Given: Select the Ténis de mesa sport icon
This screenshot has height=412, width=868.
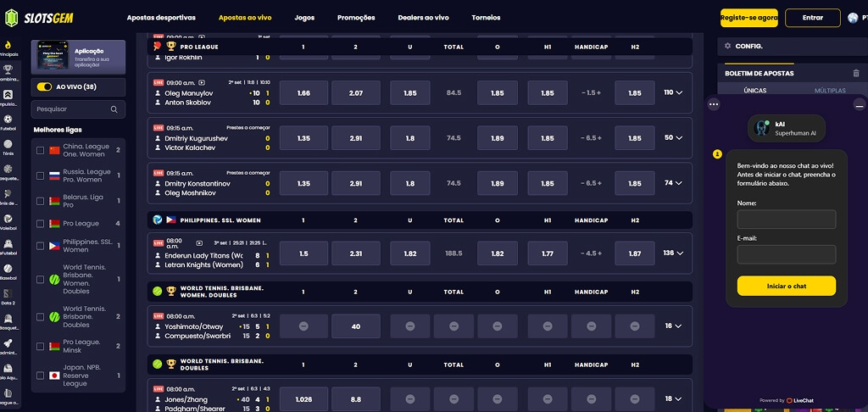Looking at the screenshot, I should point(8,194).
